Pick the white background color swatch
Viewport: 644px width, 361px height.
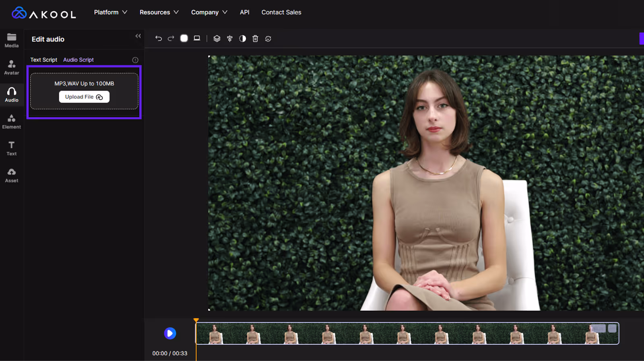click(184, 38)
